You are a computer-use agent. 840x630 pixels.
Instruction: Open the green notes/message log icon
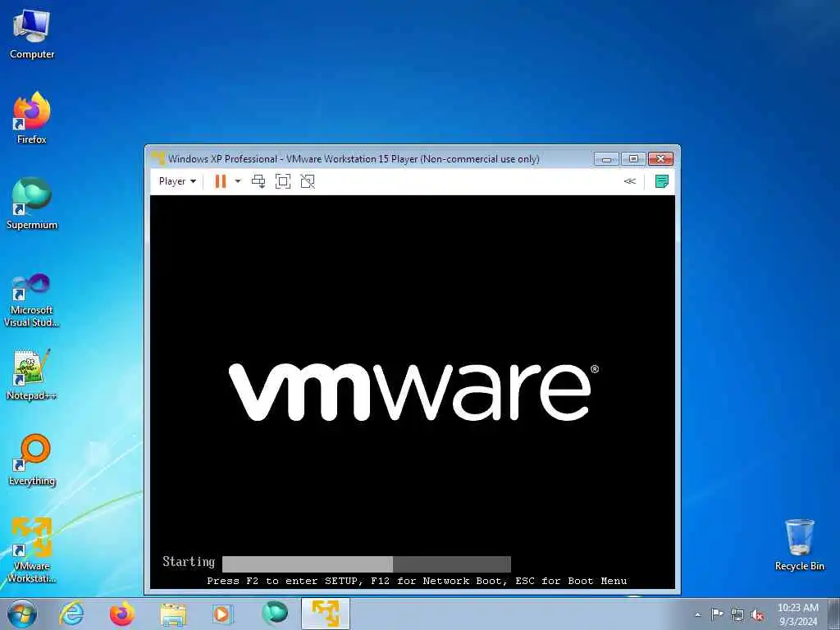(662, 181)
